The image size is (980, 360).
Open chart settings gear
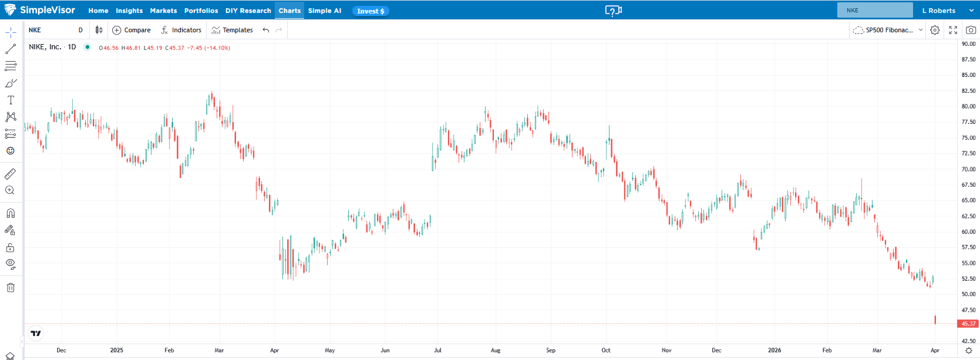coord(935,30)
